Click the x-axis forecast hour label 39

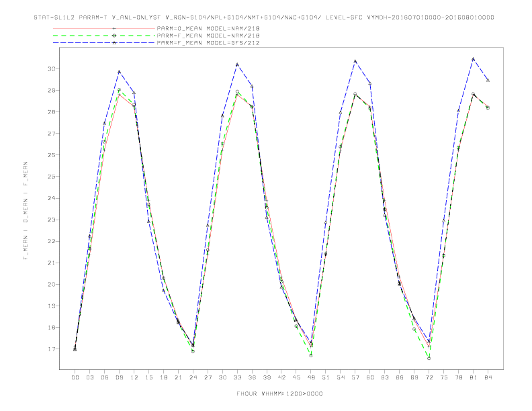(x=267, y=377)
